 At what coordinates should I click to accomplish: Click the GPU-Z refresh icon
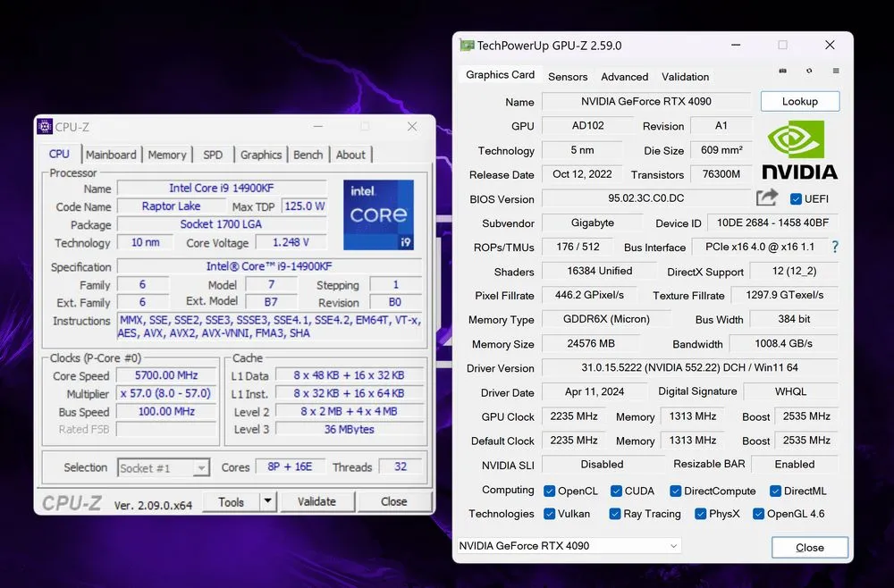809,71
